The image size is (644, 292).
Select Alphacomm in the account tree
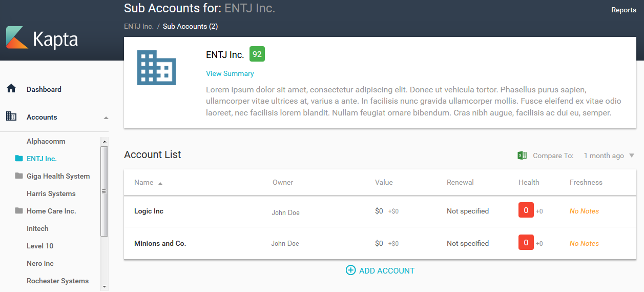click(x=46, y=141)
